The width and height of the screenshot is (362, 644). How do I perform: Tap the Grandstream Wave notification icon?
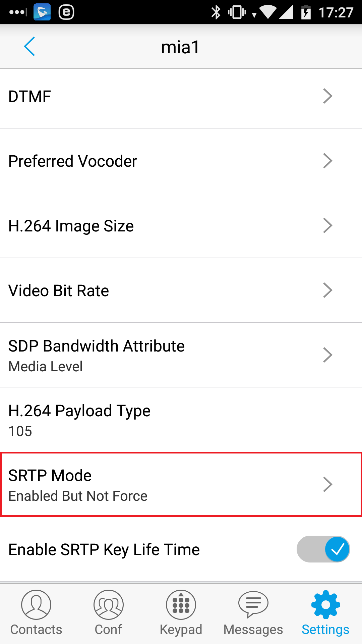coord(42,12)
